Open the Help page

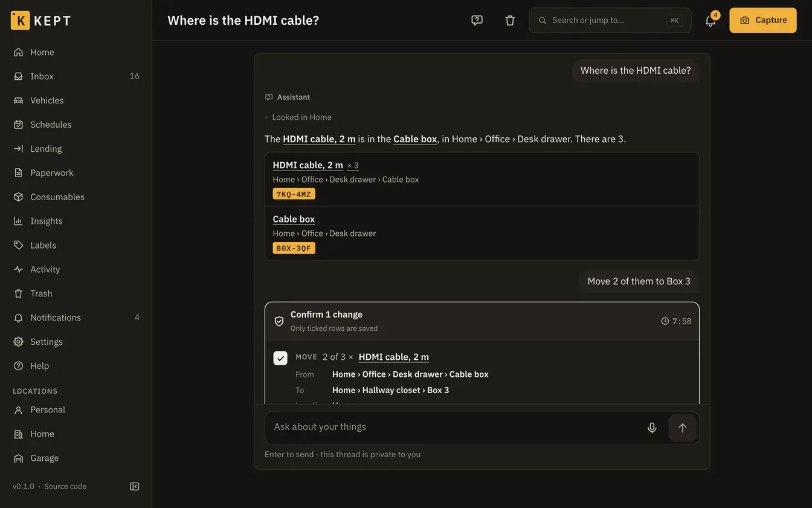pos(76,366)
